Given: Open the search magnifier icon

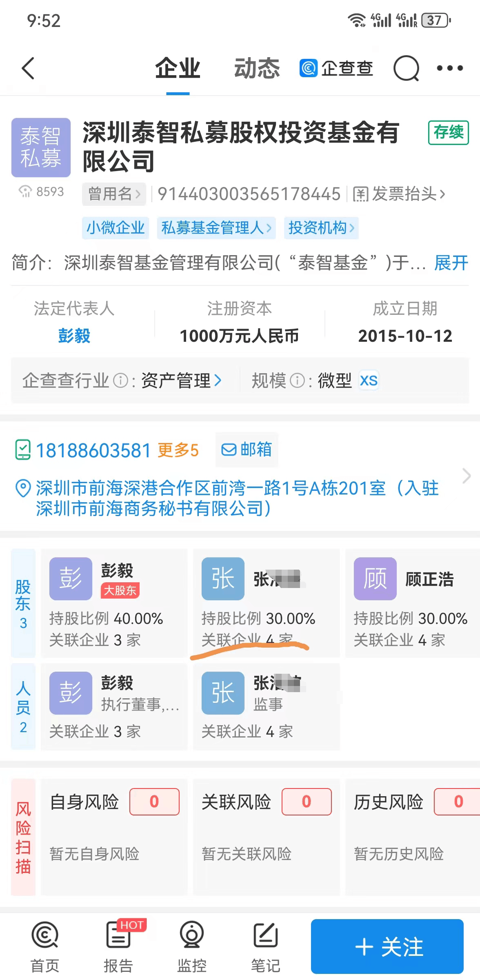Looking at the screenshot, I should point(406,69).
